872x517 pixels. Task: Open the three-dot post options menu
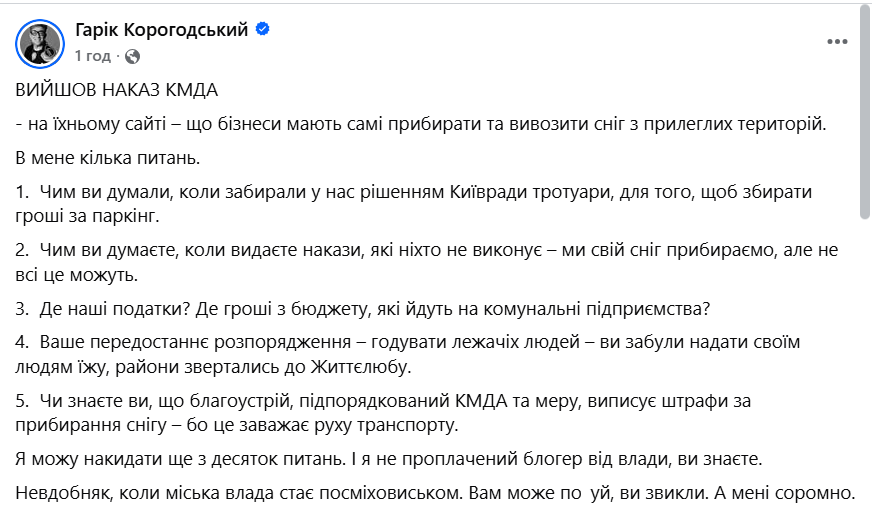point(838,42)
